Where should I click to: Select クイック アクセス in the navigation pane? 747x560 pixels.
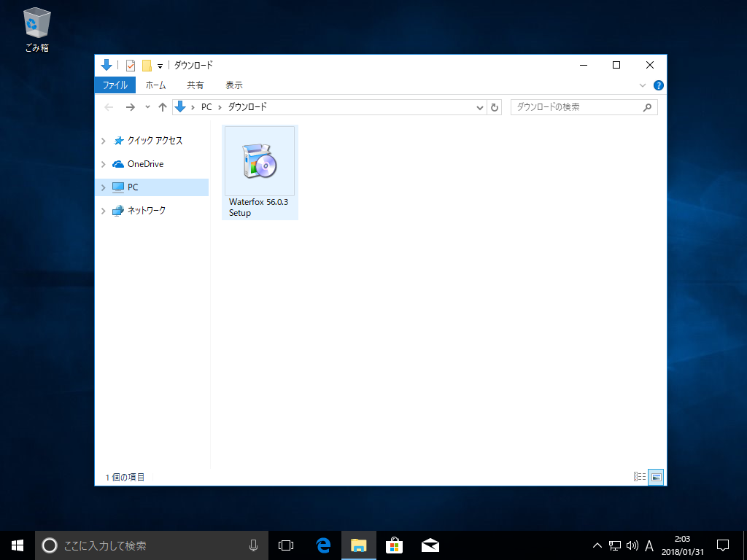155,141
